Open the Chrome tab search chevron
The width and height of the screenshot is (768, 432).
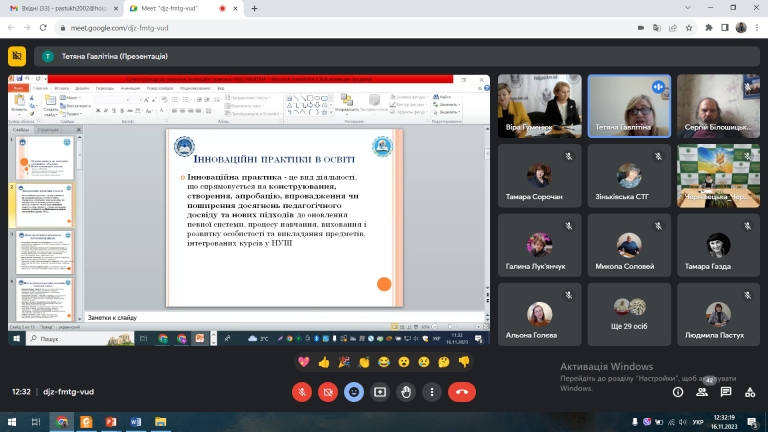[688, 8]
